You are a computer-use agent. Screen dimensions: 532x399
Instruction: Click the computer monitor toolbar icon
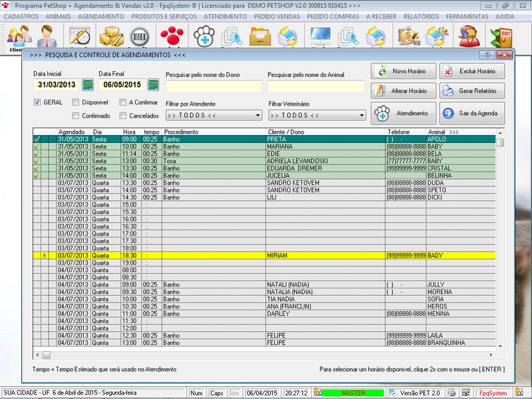[x=321, y=36]
